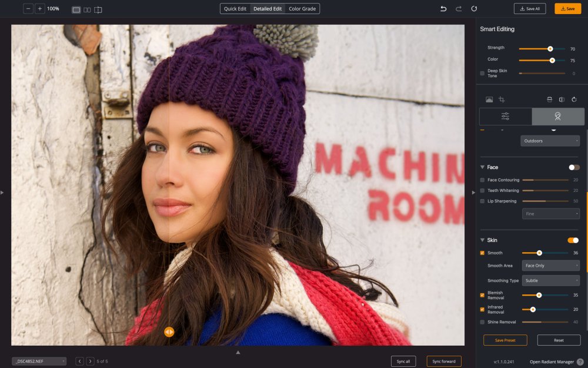Enable the Lip Sharpening checkbox
The height and width of the screenshot is (368, 588).
point(482,201)
